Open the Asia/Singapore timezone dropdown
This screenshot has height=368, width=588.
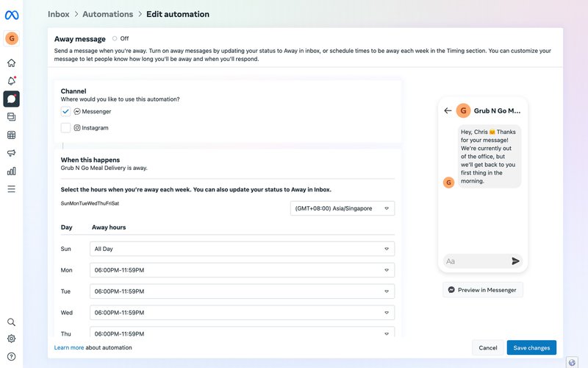(x=343, y=208)
